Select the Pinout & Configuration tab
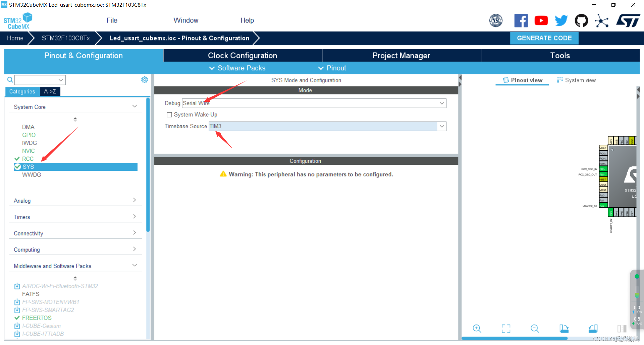This screenshot has height=345, width=644. pos(84,56)
